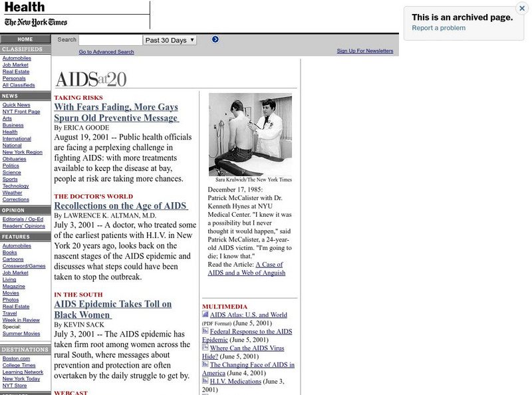The image size is (532, 395).
Task: Open With Fears Fading, More Gays article
Action: (x=116, y=112)
